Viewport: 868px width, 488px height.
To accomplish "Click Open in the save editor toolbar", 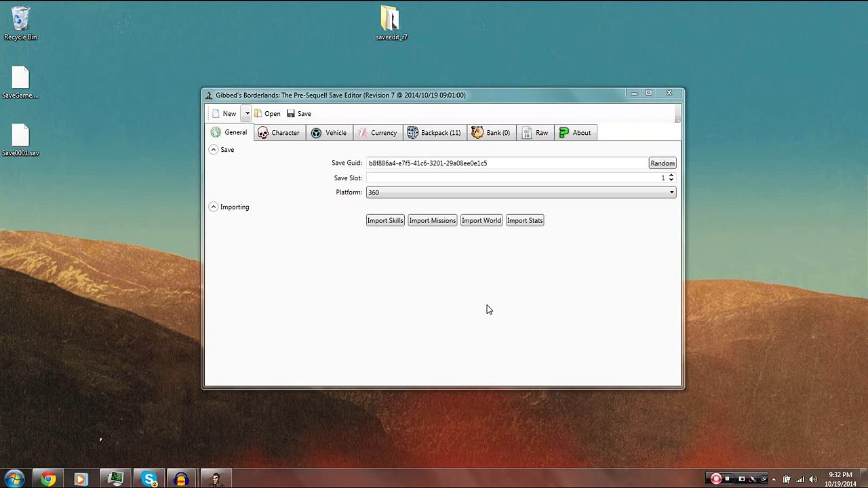I will click(267, 114).
